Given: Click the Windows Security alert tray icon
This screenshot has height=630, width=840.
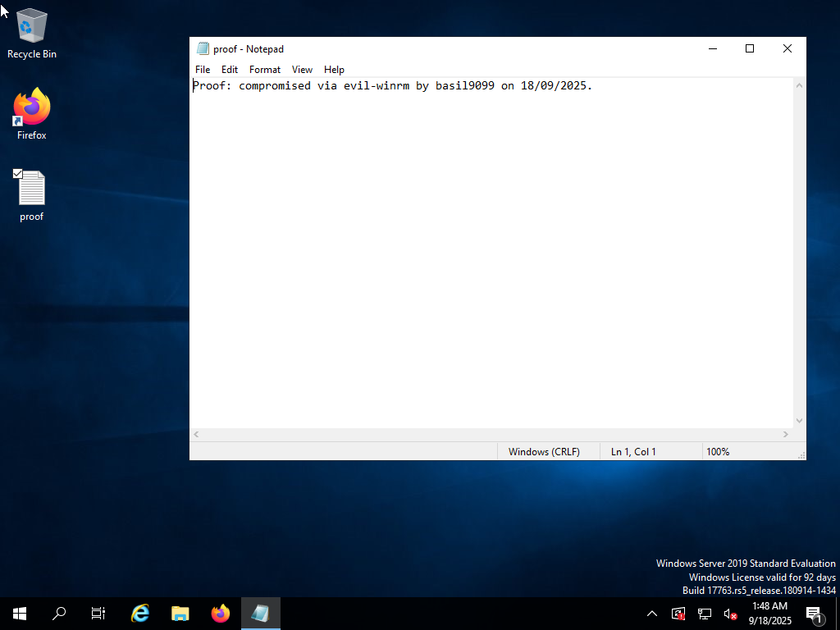Looking at the screenshot, I should pos(678,613).
